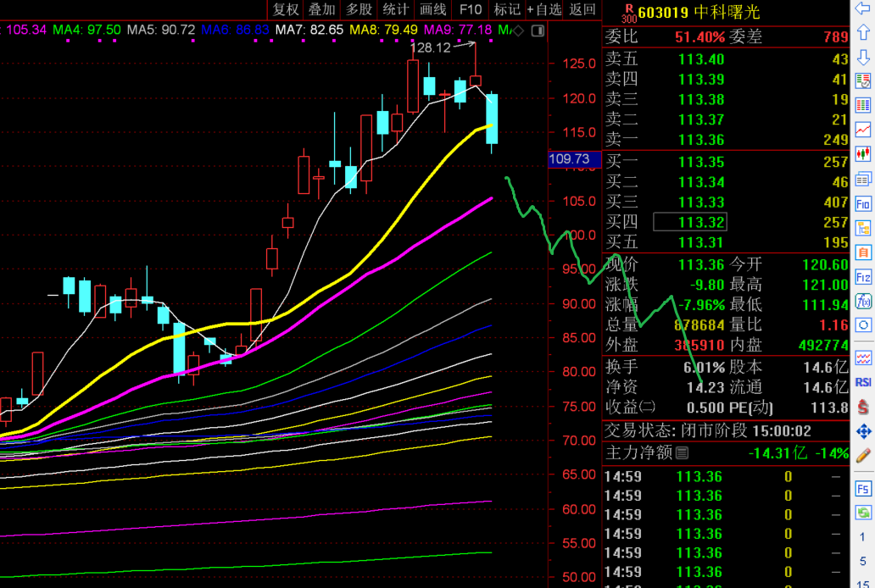
Task: Click the F5 sidebar icon
Action: click(863, 489)
